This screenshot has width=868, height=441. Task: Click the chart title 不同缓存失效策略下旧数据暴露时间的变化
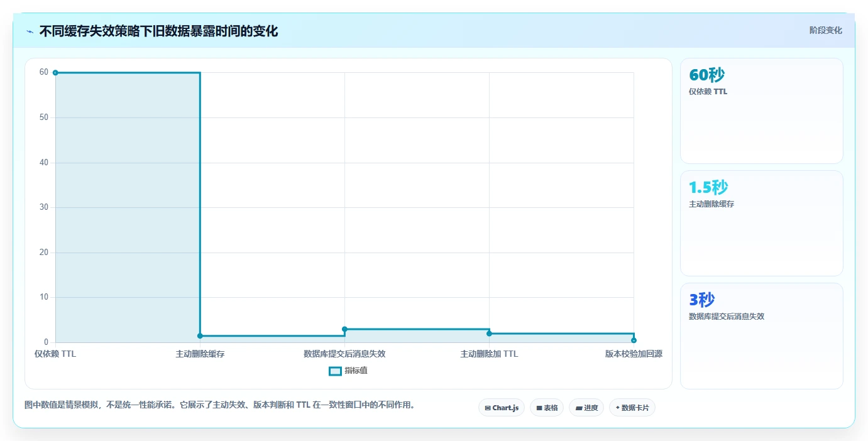[x=158, y=31]
